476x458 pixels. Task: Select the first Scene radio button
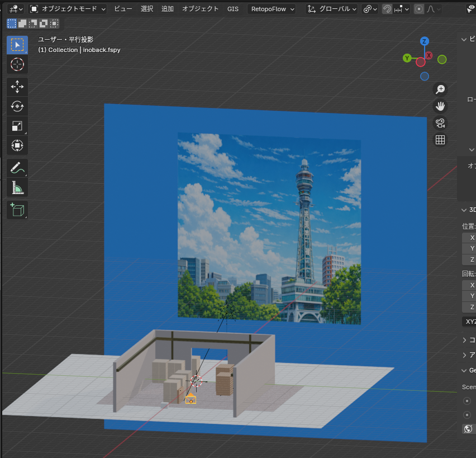pyautogui.click(x=467, y=401)
